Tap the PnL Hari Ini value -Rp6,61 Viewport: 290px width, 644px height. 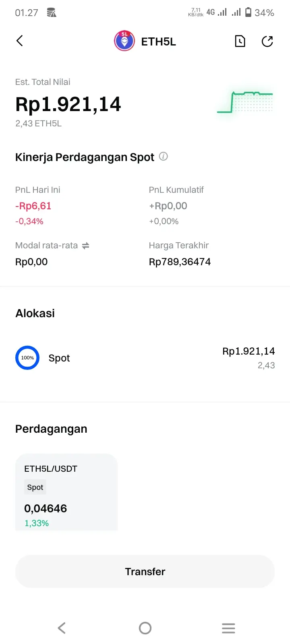click(33, 206)
